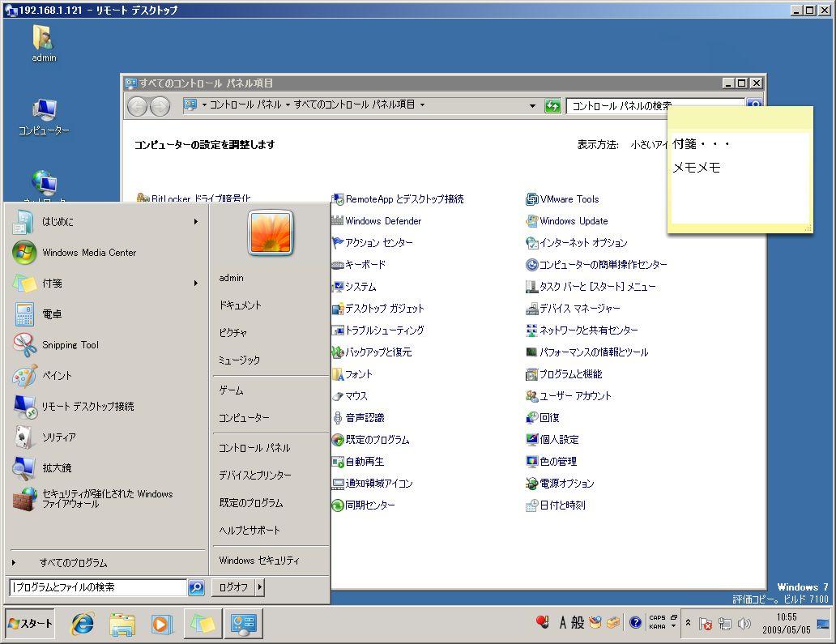Open 個人設定 control panel item
Image resolution: width=836 pixels, height=644 pixels.
552,439
